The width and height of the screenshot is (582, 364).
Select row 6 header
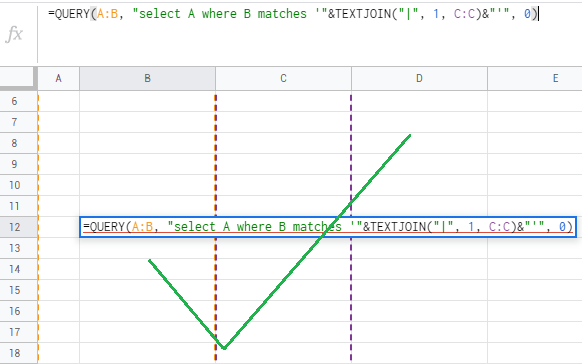(14, 101)
